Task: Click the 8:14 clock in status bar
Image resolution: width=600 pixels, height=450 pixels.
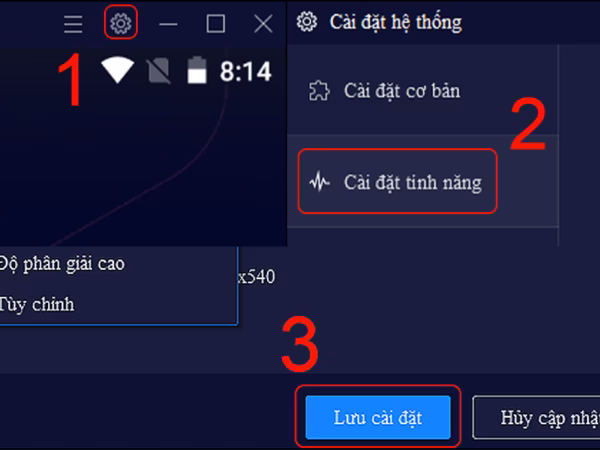Action: click(x=246, y=71)
